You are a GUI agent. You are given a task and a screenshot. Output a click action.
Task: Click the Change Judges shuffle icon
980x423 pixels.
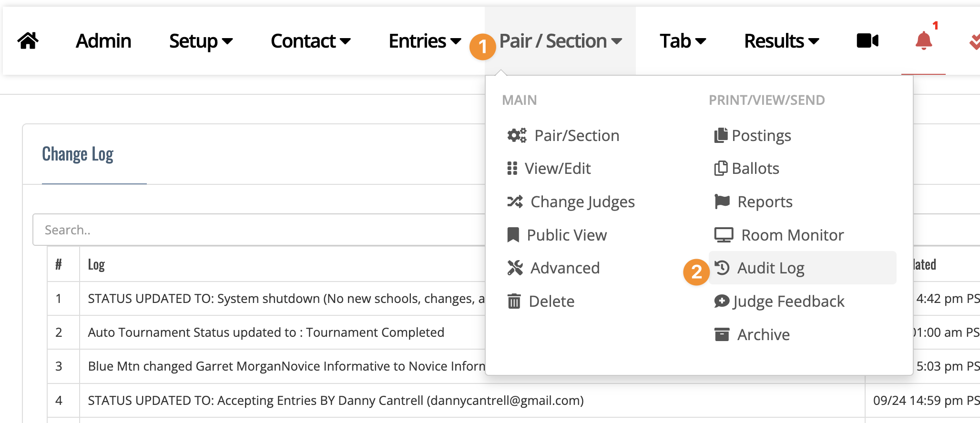(x=515, y=201)
